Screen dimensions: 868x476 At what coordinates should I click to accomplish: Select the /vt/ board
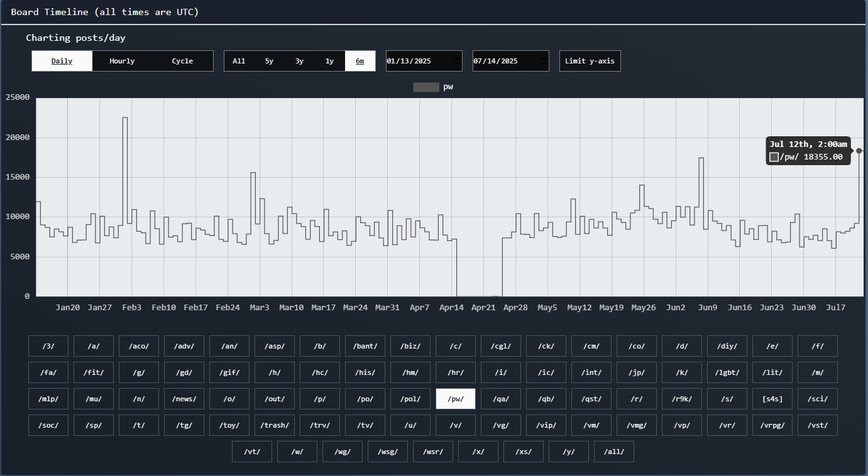pyautogui.click(x=252, y=452)
